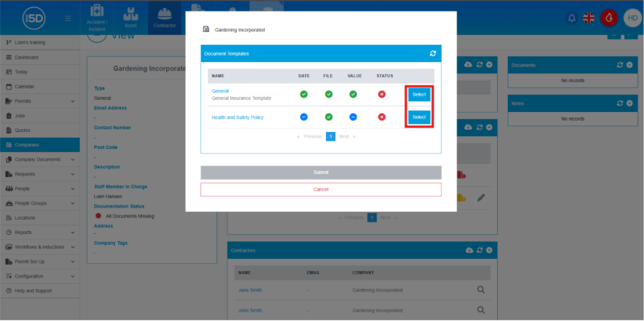This screenshot has height=321, width=644.
Task: Click the cloud download icon in Contractors panel
Action: pos(469,250)
